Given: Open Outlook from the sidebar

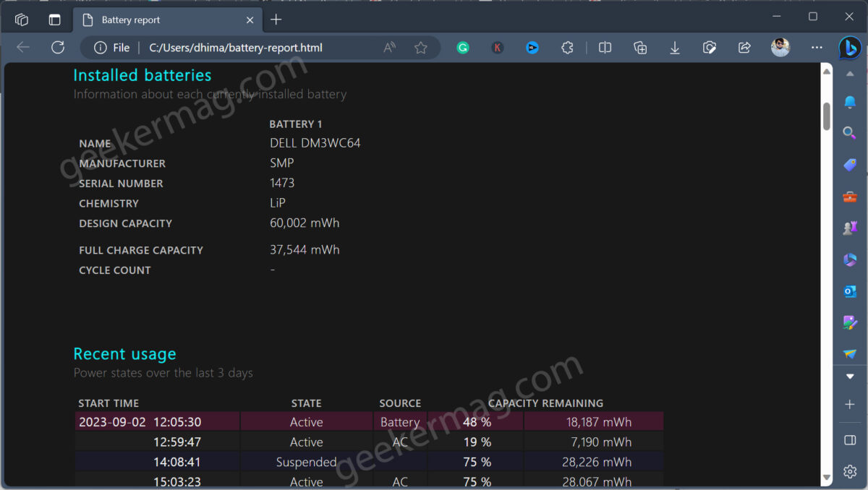Looking at the screenshot, I should point(849,291).
